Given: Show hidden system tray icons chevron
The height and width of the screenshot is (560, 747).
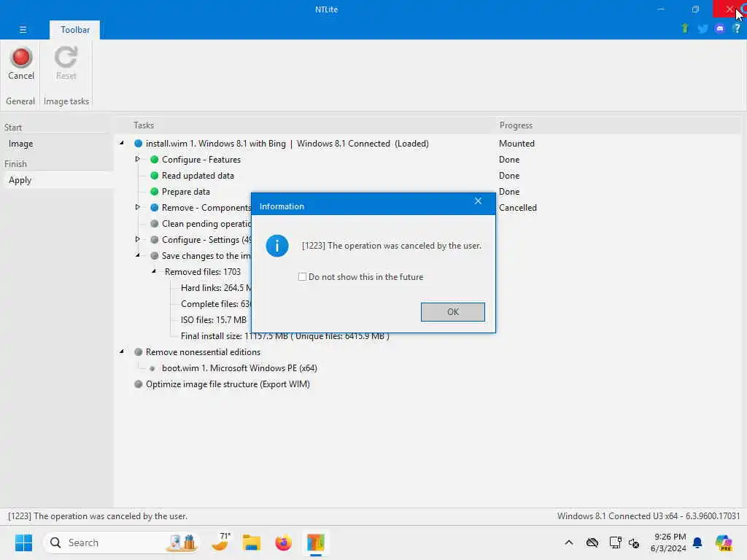Looking at the screenshot, I should pyautogui.click(x=569, y=542).
